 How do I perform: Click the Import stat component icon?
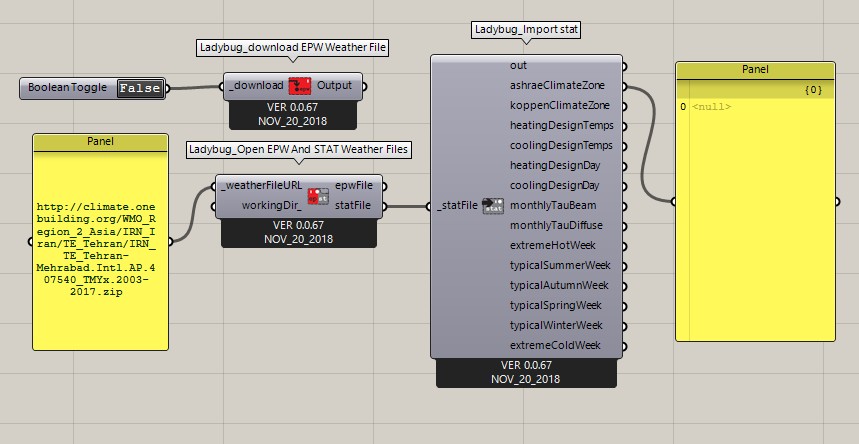click(x=493, y=206)
